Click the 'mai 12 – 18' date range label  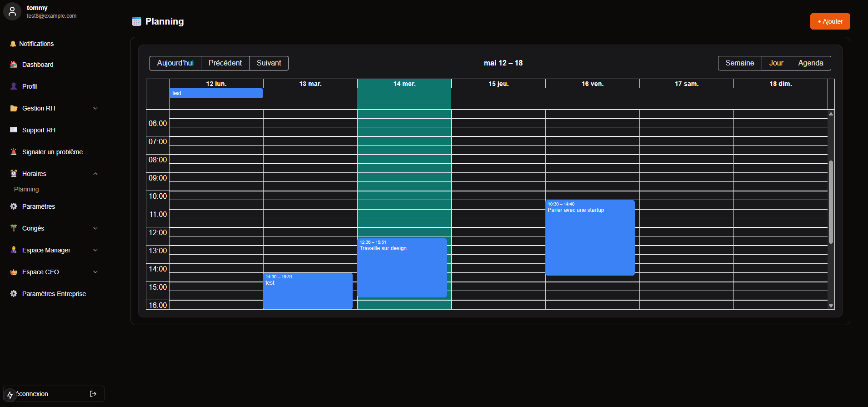click(503, 63)
